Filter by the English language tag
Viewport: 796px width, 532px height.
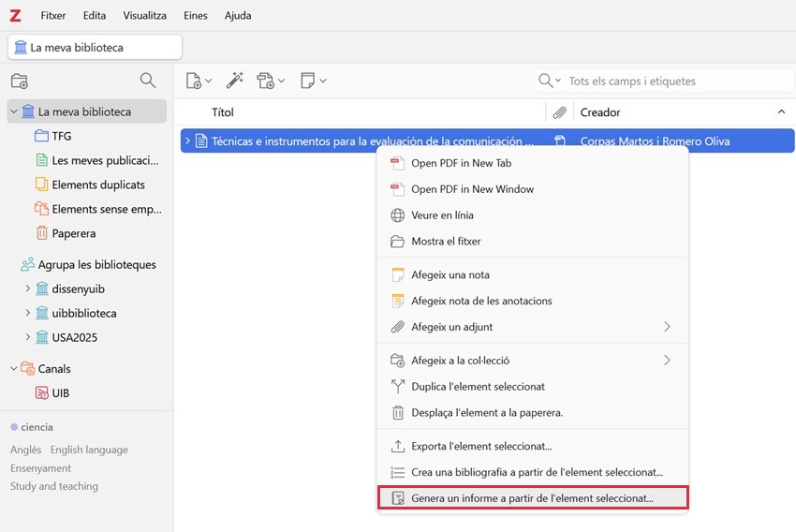(89, 450)
